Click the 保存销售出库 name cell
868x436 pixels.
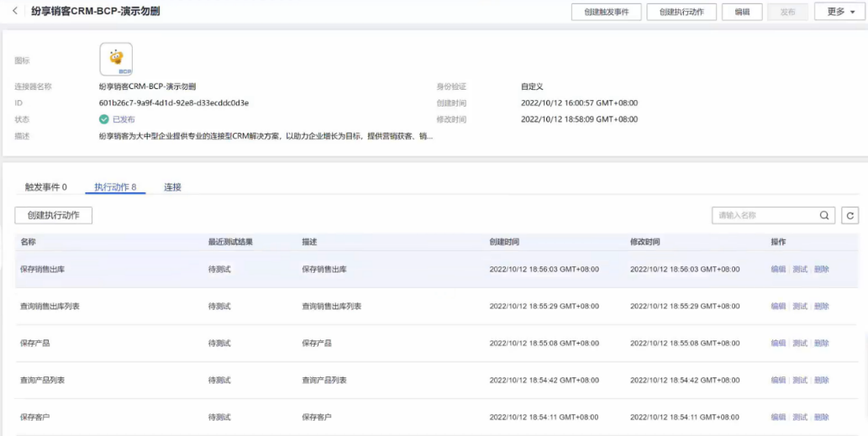(x=43, y=270)
